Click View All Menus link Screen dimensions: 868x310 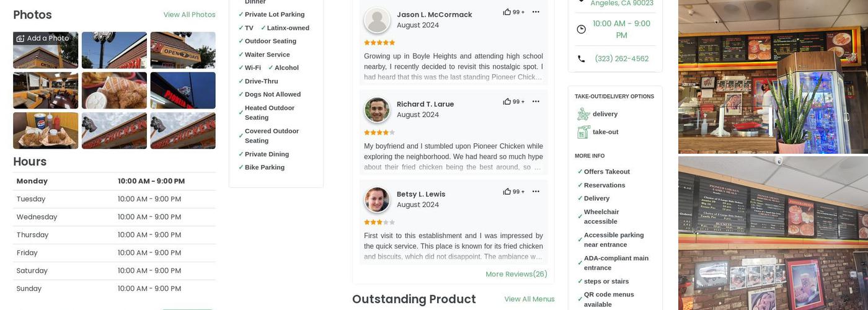[529, 299]
